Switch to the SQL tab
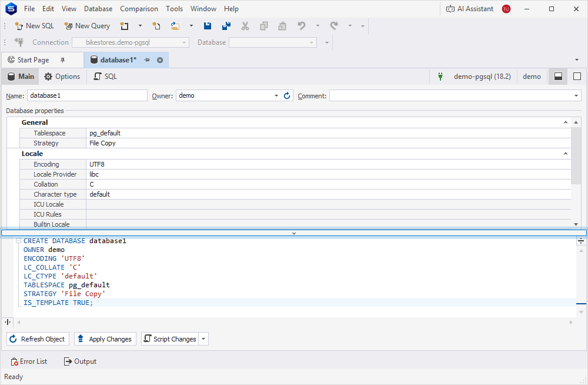The image size is (588, 385). (x=105, y=77)
